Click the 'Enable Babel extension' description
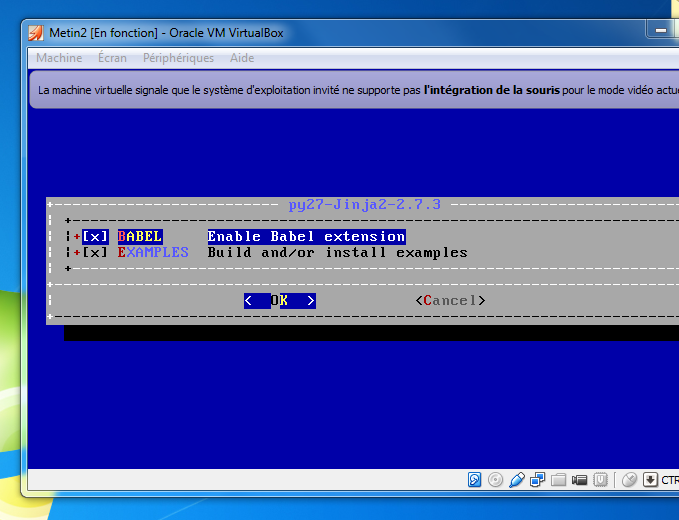 point(307,236)
